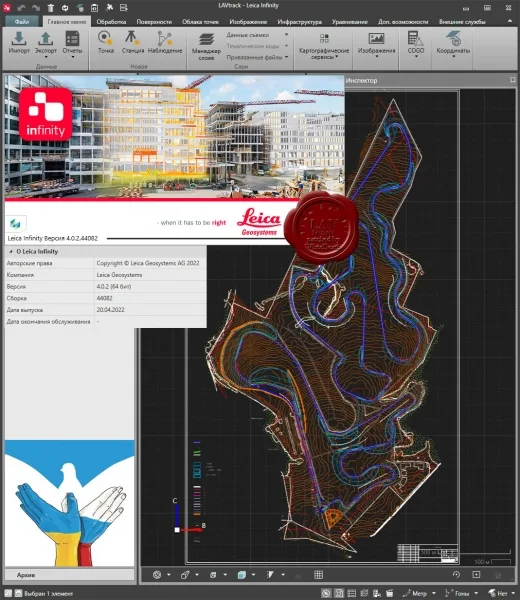Click the trash delete icon in title bar
This screenshot has height=600, width=520.
click(x=51, y=7)
